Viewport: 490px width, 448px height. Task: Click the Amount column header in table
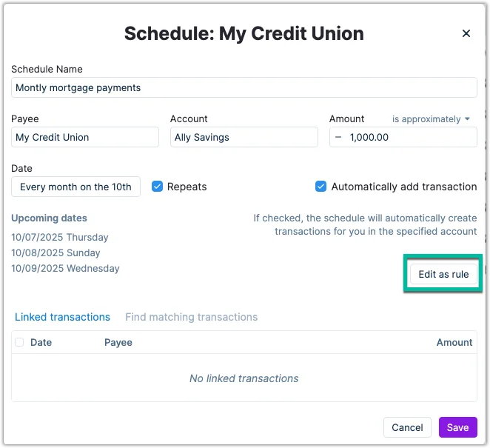coord(454,342)
